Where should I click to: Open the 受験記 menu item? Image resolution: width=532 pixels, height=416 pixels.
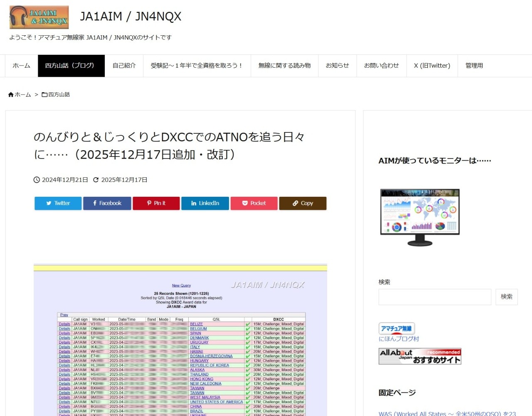(x=197, y=66)
